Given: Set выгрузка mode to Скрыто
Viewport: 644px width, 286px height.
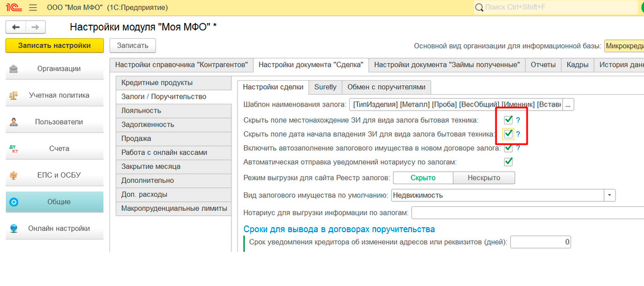Looking at the screenshot, I should click(423, 178).
